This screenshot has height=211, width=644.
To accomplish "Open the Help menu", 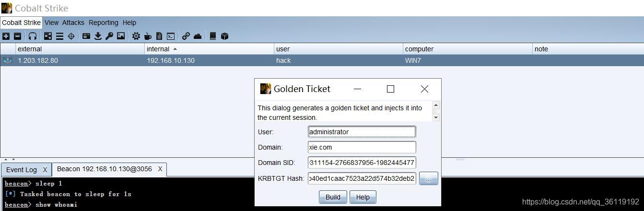I will click(129, 23).
